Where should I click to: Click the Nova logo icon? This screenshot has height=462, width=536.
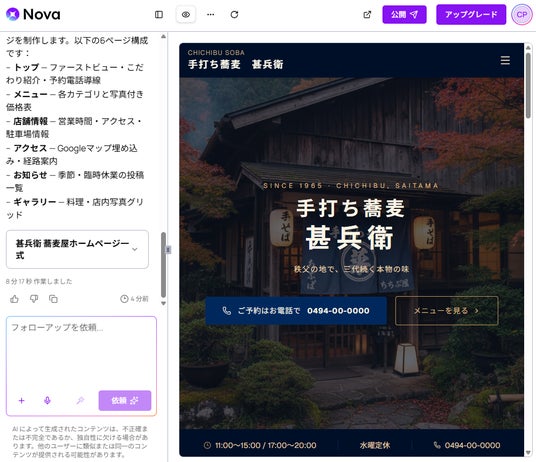tap(13, 14)
